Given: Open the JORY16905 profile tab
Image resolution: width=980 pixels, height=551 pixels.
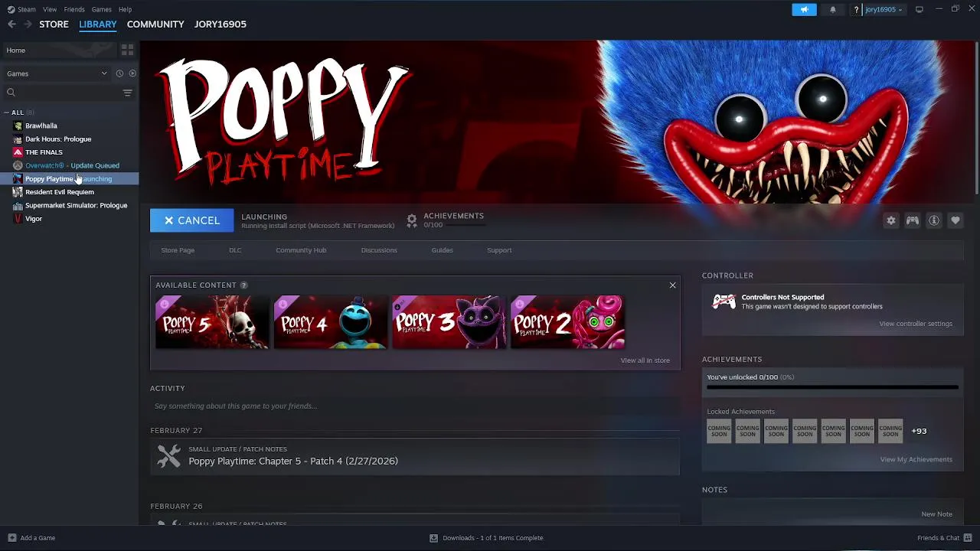Looking at the screenshot, I should coord(220,24).
